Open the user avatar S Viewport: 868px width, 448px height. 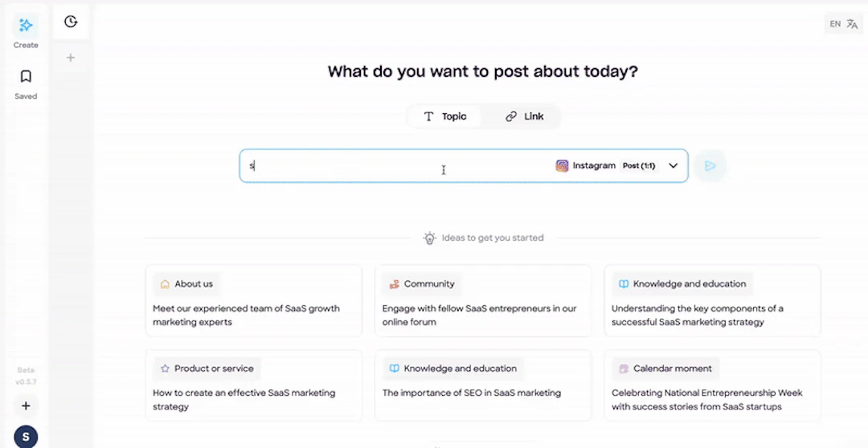point(26,437)
